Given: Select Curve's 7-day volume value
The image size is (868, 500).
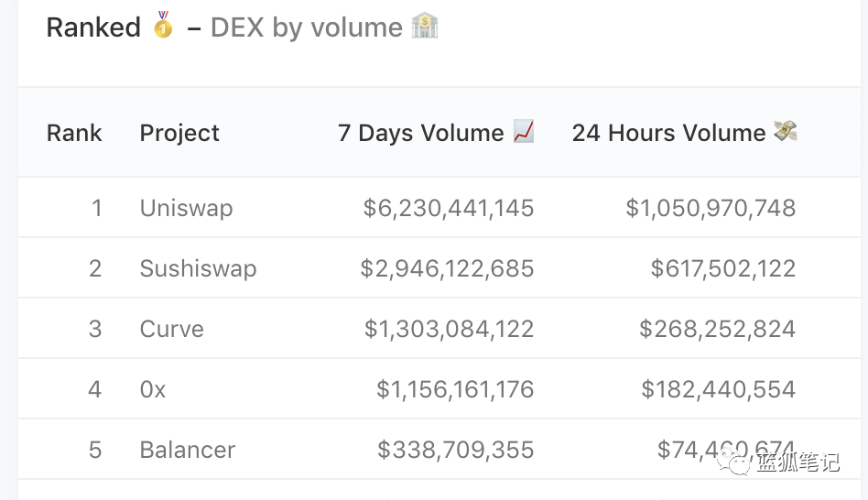Looking at the screenshot, I should click(x=449, y=329).
